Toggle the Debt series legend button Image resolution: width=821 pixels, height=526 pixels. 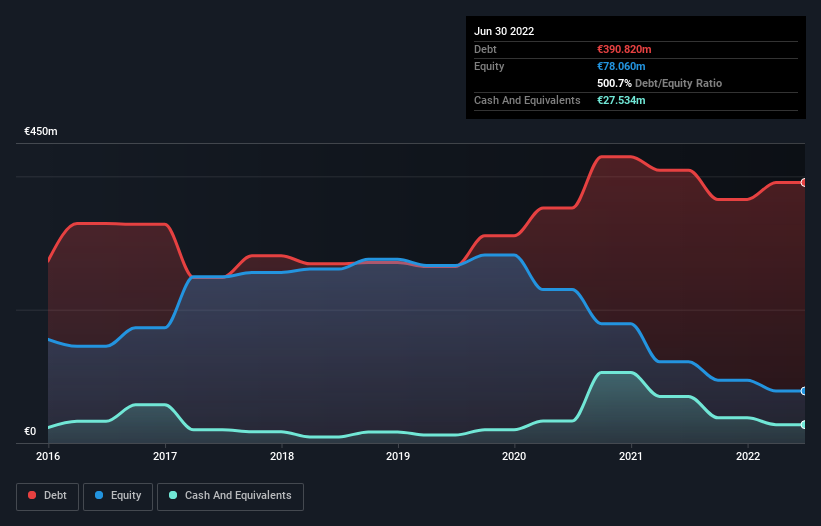click(x=47, y=496)
